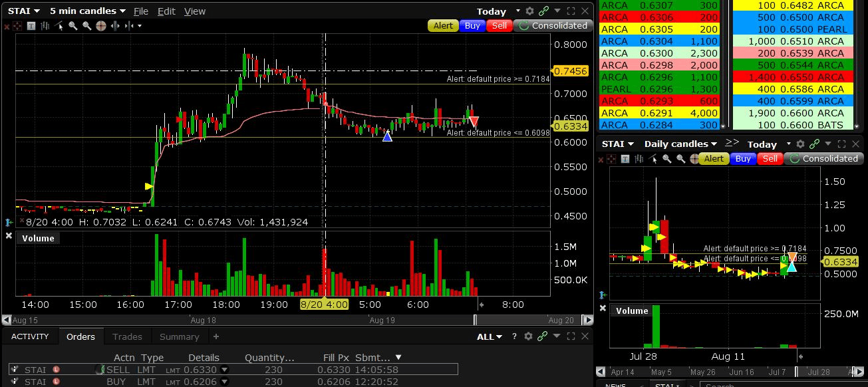Expand the STAI symbol dropdown in daily chart

click(x=618, y=144)
